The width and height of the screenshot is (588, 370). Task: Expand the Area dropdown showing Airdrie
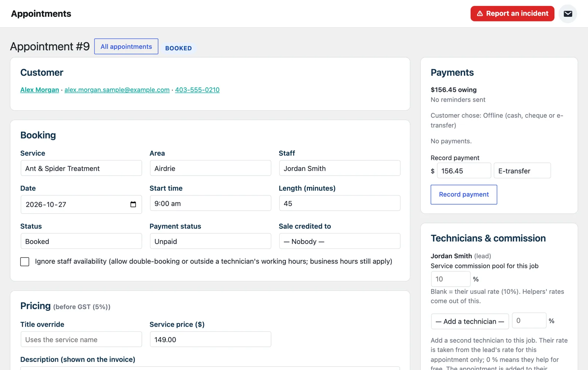tap(210, 168)
